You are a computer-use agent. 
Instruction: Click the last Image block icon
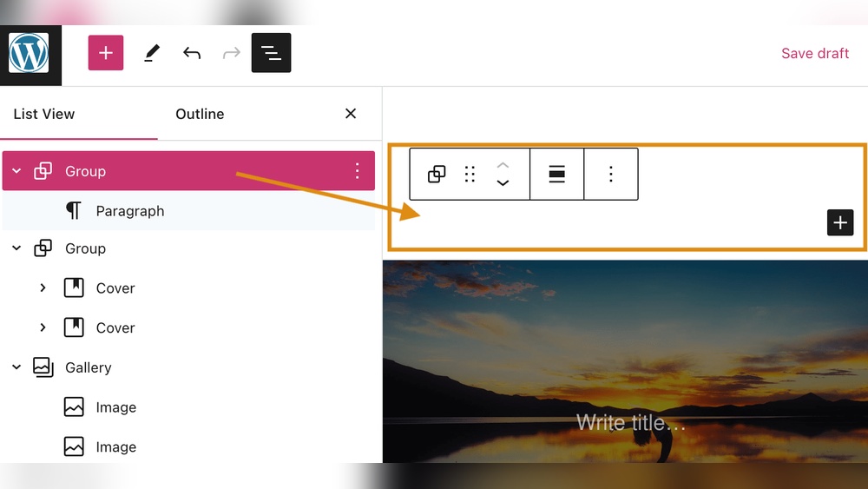pyautogui.click(x=74, y=446)
